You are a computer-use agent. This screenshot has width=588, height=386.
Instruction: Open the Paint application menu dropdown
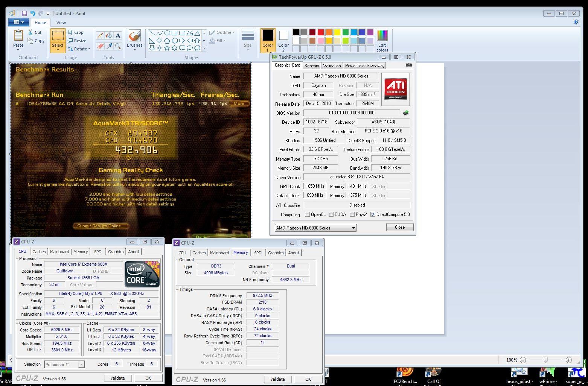(18, 22)
